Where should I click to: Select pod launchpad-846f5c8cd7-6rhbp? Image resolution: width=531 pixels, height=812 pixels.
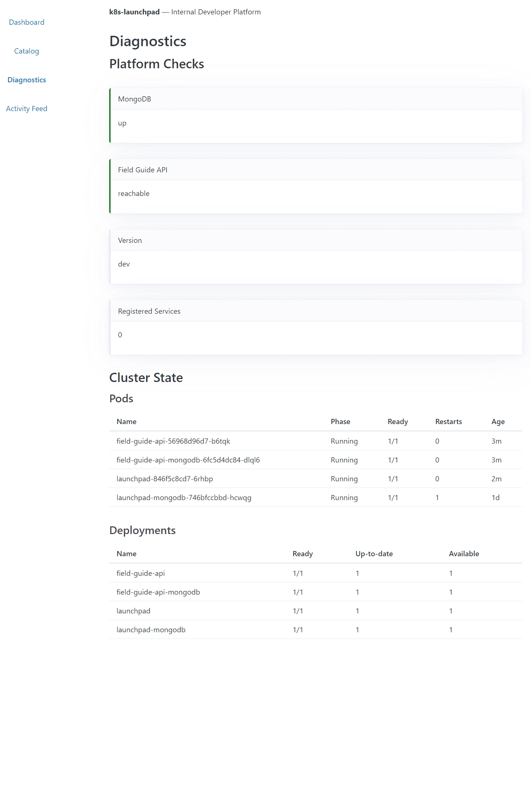tap(165, 479)
